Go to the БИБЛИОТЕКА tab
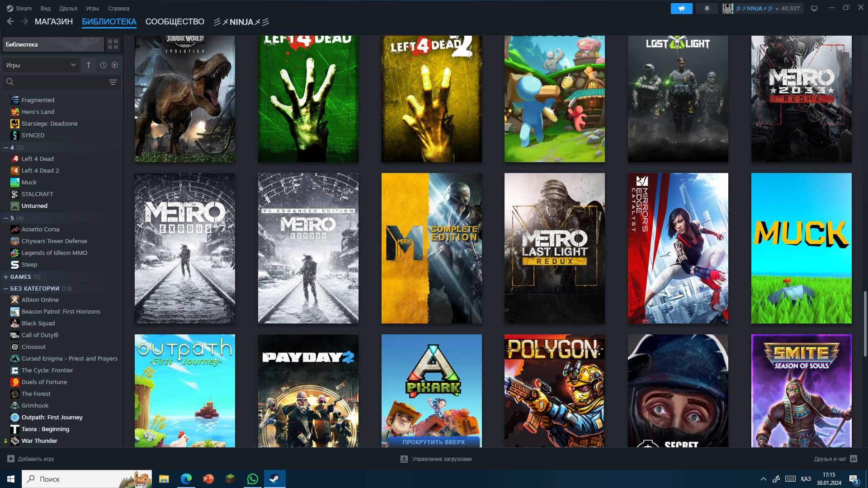 109,22
